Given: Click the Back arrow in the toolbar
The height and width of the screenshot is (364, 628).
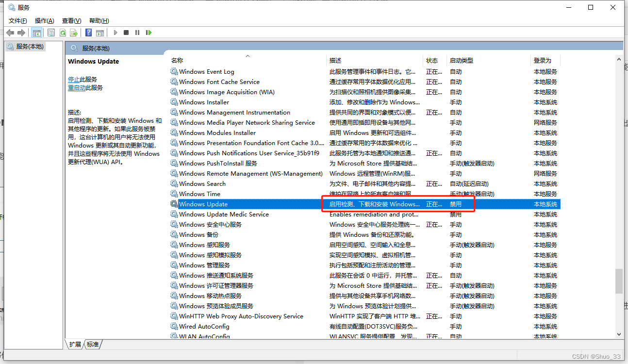Looking at the screenshot, I should point(10,33).
